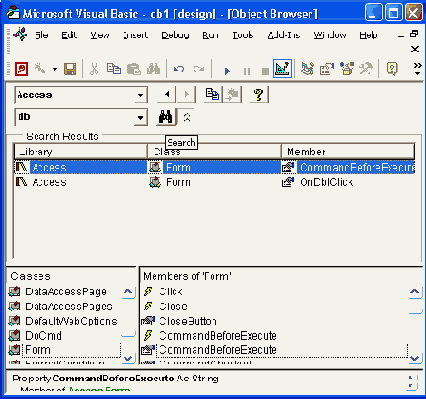
Task: Select DataAccessPage in the Classes list
Action: pos(66,292)
